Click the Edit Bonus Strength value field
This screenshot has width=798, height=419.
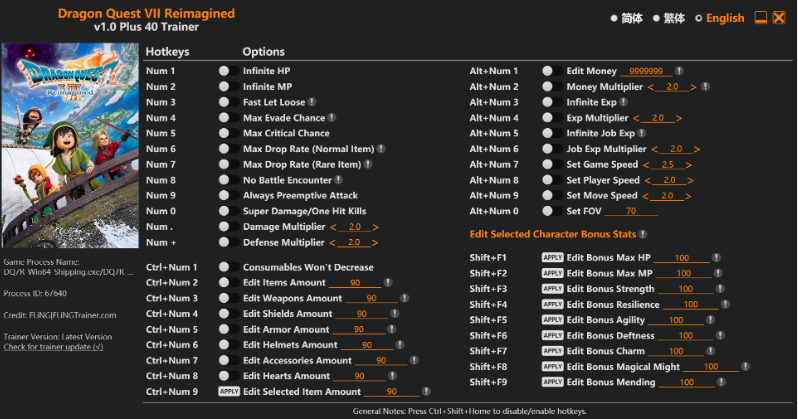click(x=686, y=289)
